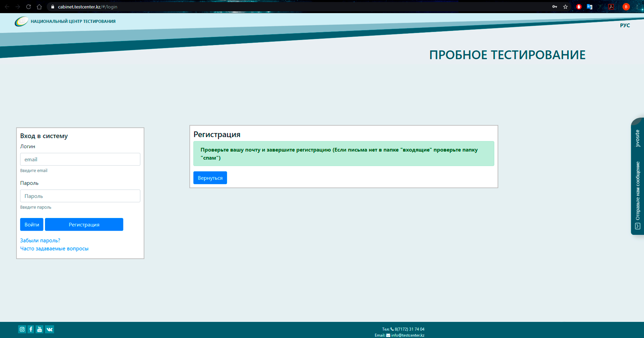This screenshot has height=338, width=644.
Task: Click the НАЦИОНАЛЬНЫЙ ЦЕНТР ТЕСТИРОВАНИЯ header text
Action: (73, 21)
